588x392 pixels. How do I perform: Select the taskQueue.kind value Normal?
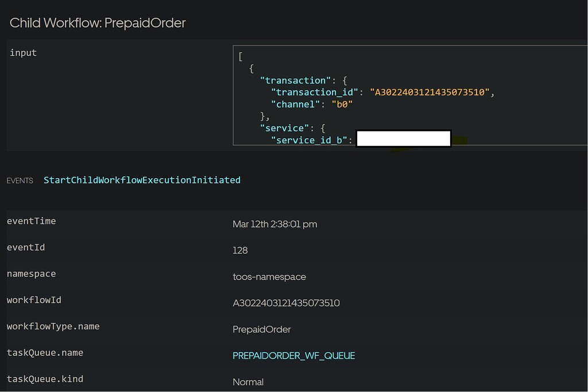248,382
